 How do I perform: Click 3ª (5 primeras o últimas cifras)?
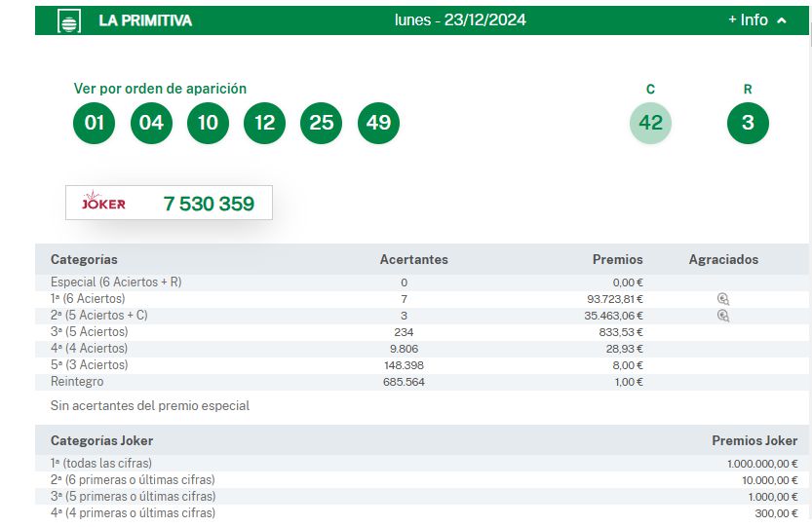133,497
